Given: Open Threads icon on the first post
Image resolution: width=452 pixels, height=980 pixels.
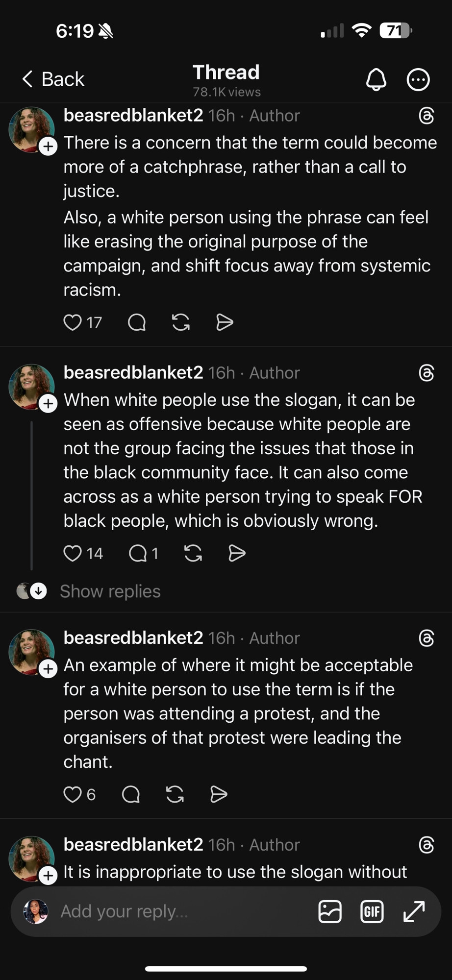Looking at the screenshot, I should [x=427, y=116].
